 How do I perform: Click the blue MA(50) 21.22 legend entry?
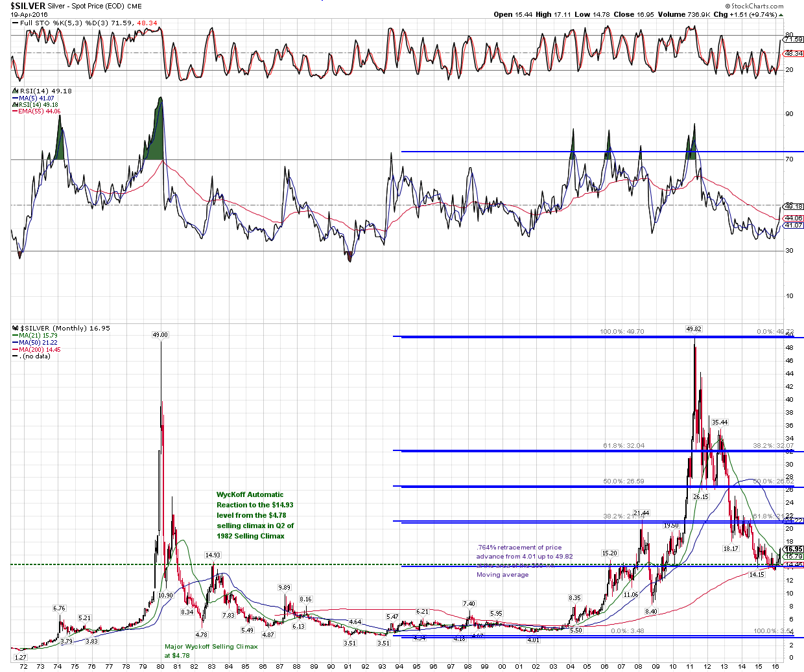pos(38,343)
